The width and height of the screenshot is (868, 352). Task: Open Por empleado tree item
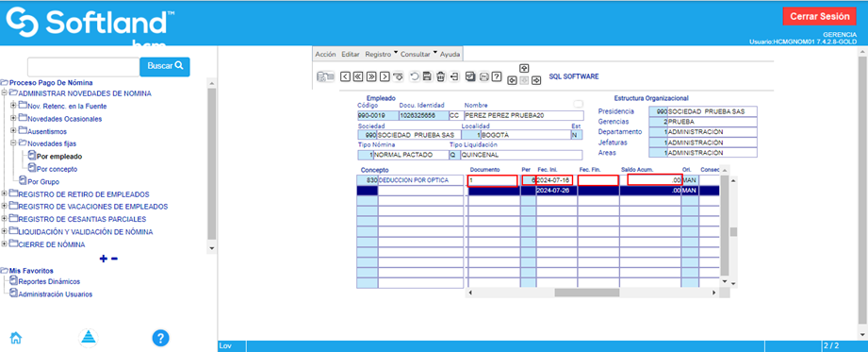(59, 157)
